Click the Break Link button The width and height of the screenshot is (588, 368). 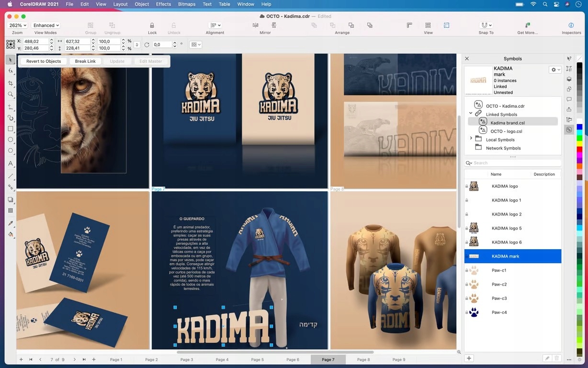85,61
